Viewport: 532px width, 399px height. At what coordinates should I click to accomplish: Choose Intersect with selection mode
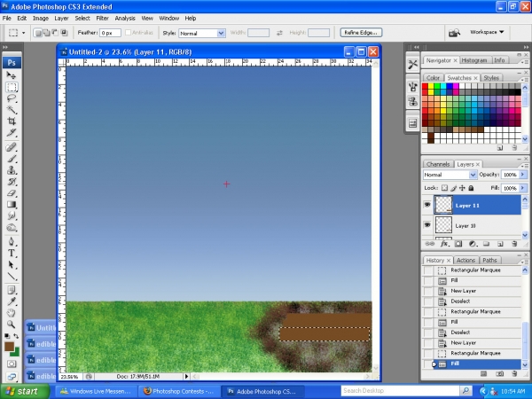point(64,33)
